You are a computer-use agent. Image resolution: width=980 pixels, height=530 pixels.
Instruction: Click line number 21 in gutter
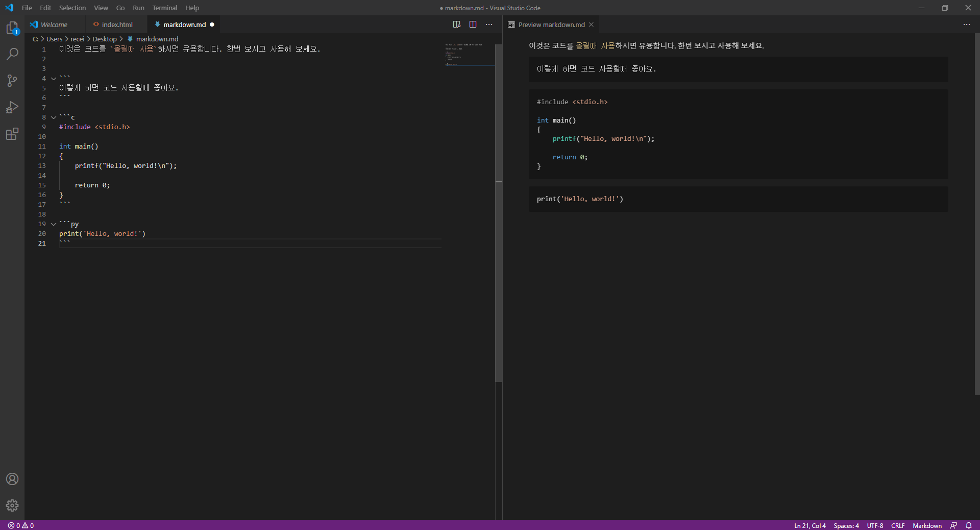pyautogui.click(x=42, y=244)
